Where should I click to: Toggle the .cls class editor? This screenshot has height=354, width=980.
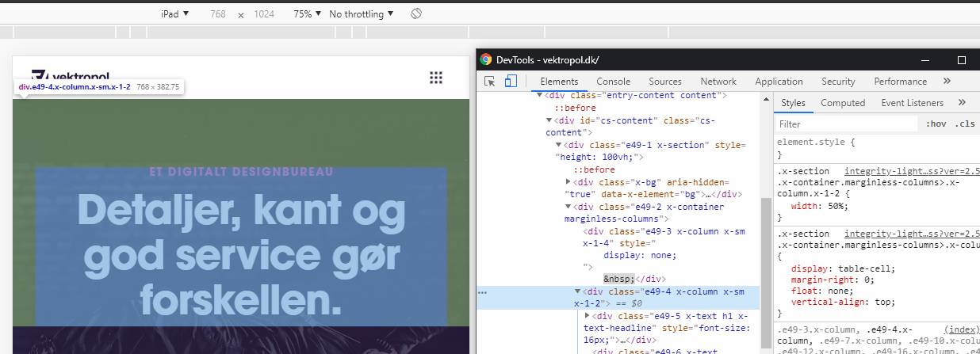[965, 124]
